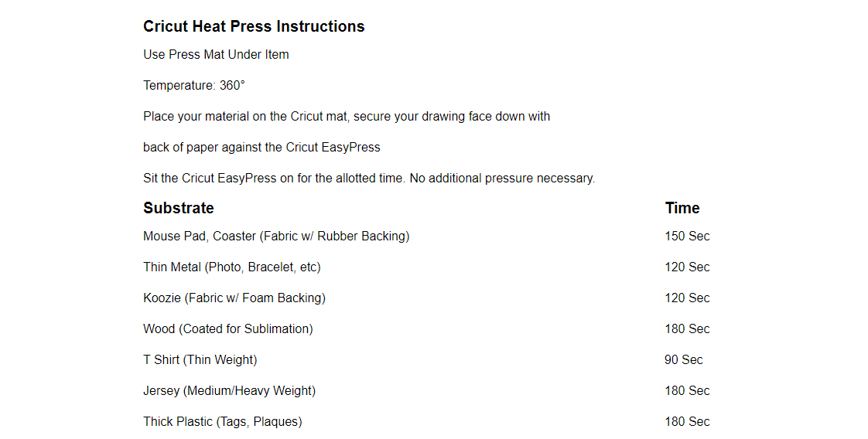Click the time value for Thick Plastic
The image size is (868, 439).
point(687,422)
